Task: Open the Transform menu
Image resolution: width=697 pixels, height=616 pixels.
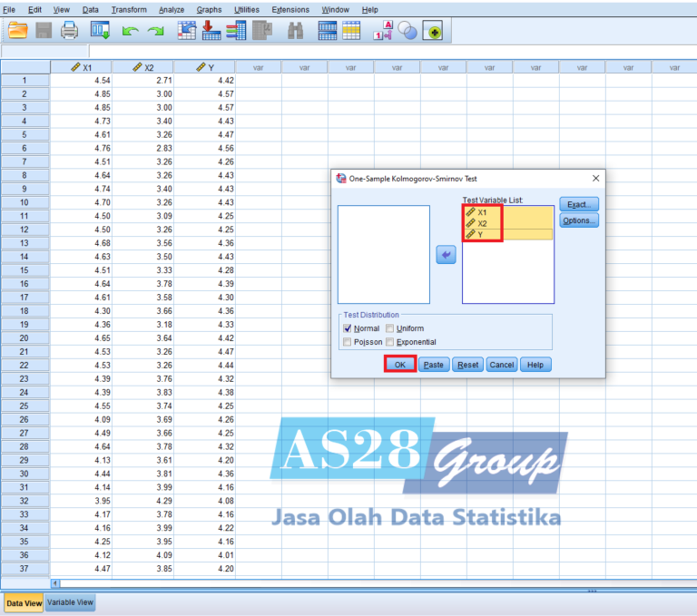Action: pos(129,9)
